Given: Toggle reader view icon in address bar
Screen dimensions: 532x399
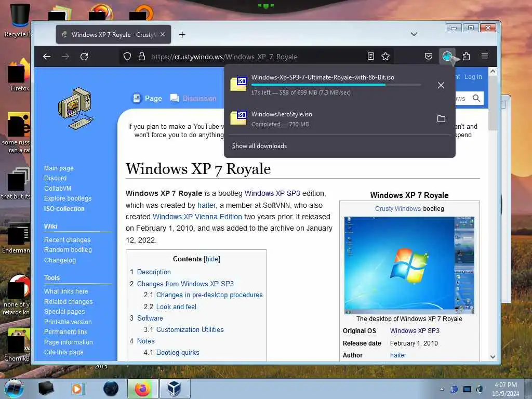Looking at the screenshot, I should tap(371, 56).
